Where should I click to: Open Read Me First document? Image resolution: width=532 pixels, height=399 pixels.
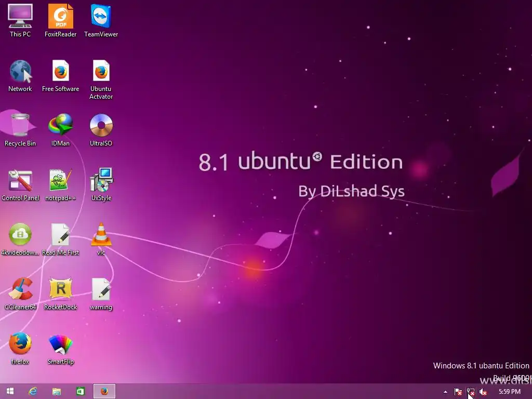click(x=60, y=239)
